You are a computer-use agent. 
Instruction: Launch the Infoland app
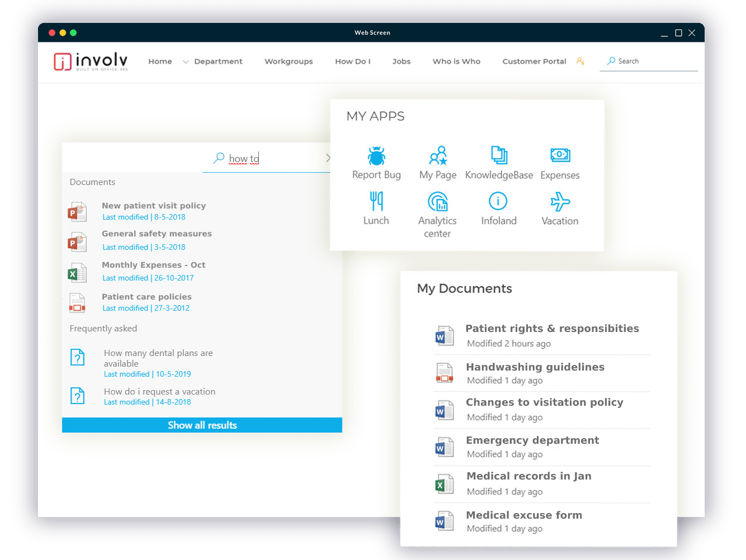[x=498, y=208]
